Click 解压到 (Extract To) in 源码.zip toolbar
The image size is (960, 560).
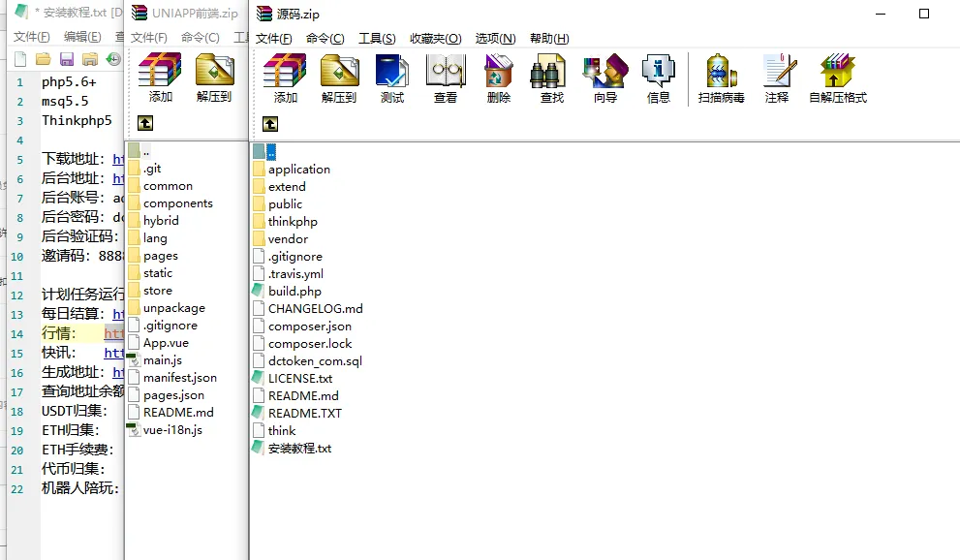point(339,78)
